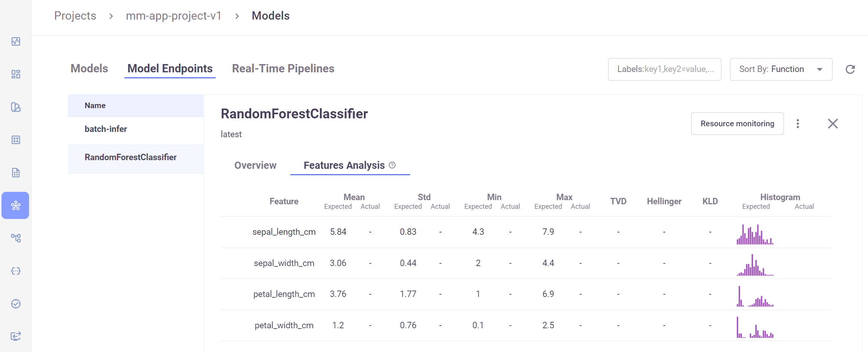Image resolution: width=868 pixels, height=352 pixels.
Task: Open the datasets table icon in sidebar
Action: coord(16,140)
